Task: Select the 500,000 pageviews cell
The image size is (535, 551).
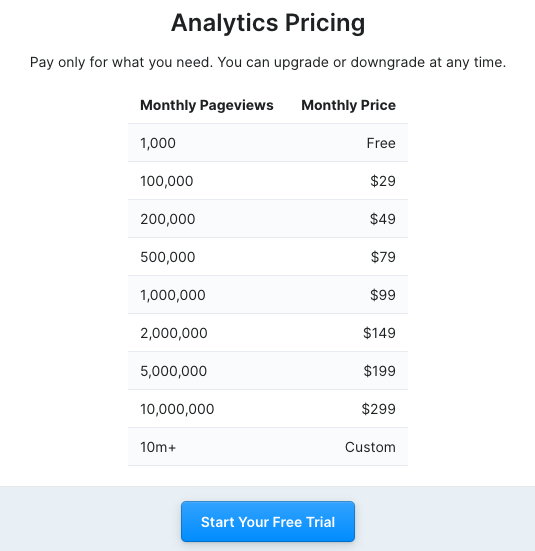Action: coord(207,257)
